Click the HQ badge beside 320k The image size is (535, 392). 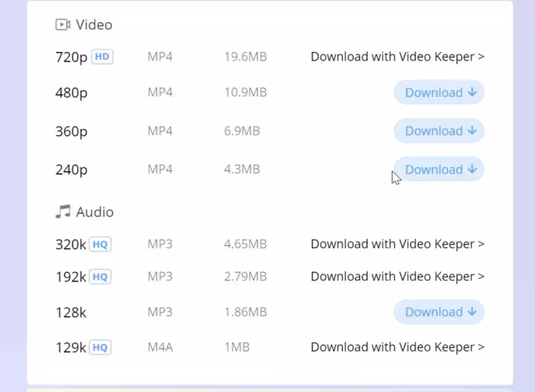pos(101,244)
